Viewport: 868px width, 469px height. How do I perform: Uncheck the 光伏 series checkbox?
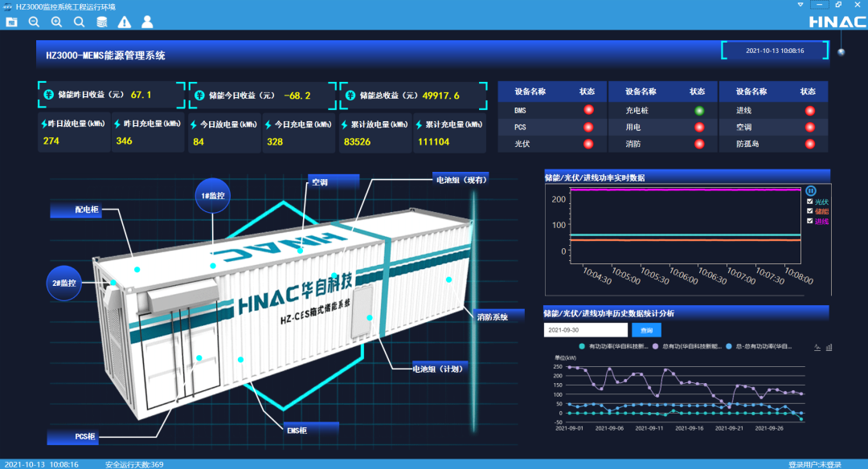click(810, 202)
